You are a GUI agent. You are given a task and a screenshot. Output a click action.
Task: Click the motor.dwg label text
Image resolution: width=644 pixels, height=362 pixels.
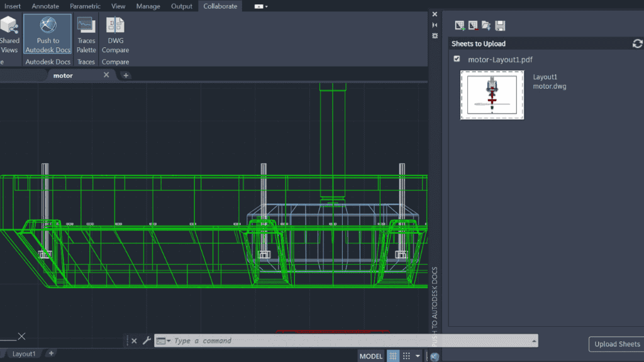click(x=550, y=86)
